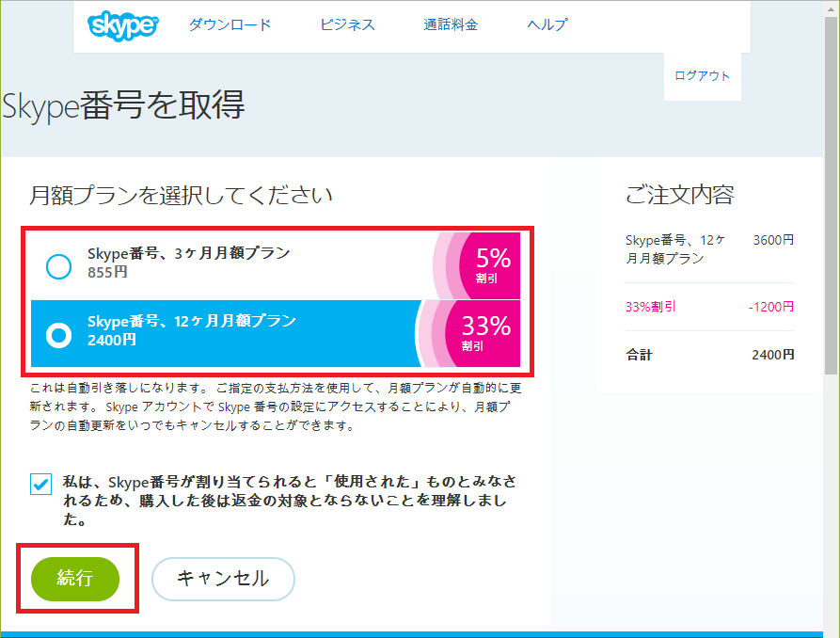Go to 通話料金 page
840x638 pixels.
[x=451, y=24]
